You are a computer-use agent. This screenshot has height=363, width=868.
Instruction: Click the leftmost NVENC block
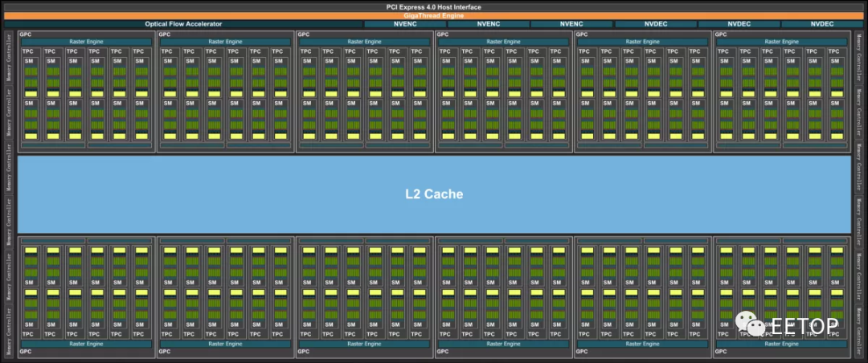coord(404,24)
